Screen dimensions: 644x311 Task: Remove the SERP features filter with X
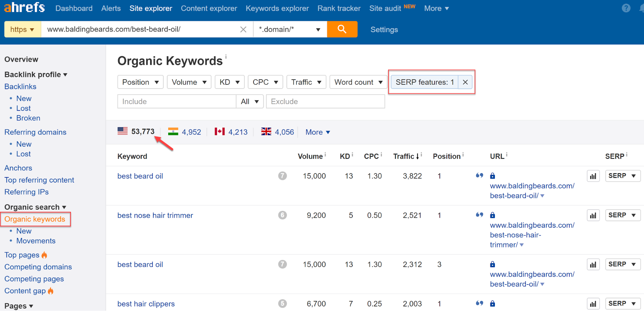(x=465, y=82)
